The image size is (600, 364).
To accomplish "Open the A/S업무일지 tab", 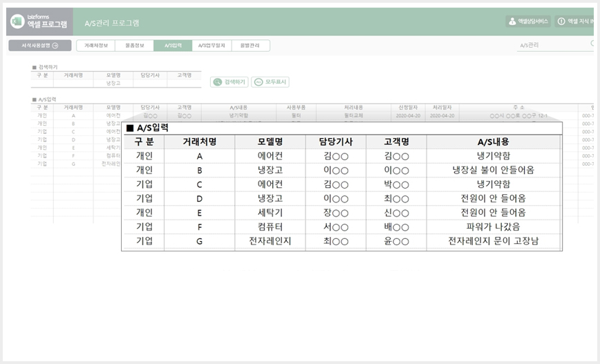I will [x=212, y=46].
